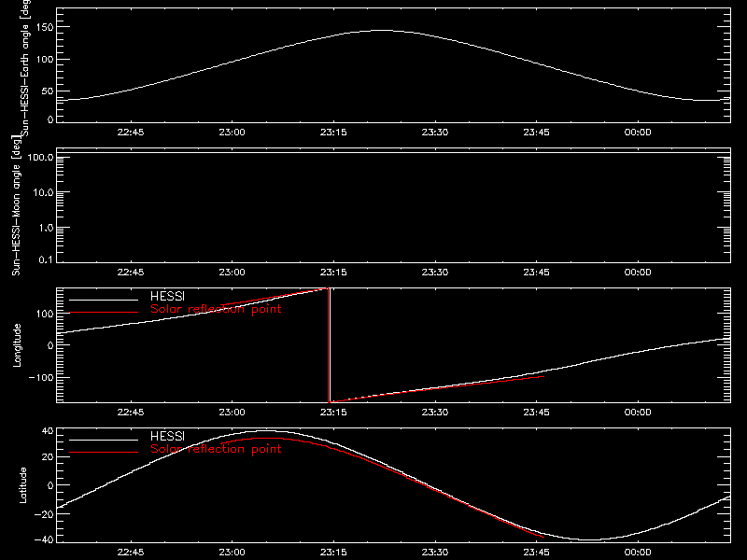
Task: Click '23:00' under the Earth angle plot
Action: coord(232,133)
